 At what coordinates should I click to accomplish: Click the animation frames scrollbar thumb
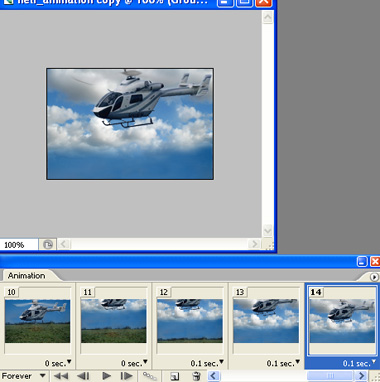click(329, 376)
